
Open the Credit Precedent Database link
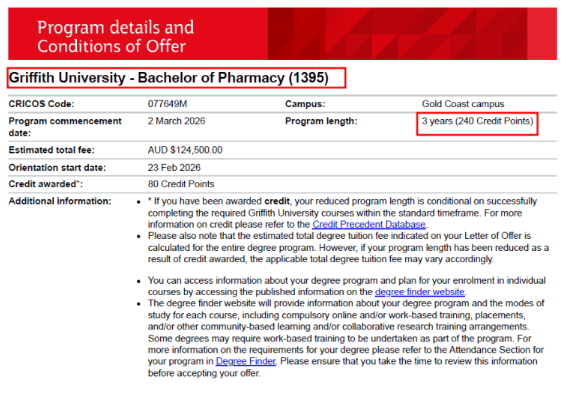pos(369,224)
